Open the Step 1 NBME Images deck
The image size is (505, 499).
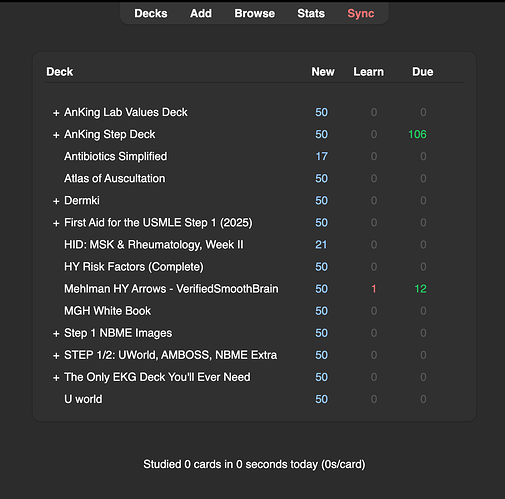[x=118, y=333]
